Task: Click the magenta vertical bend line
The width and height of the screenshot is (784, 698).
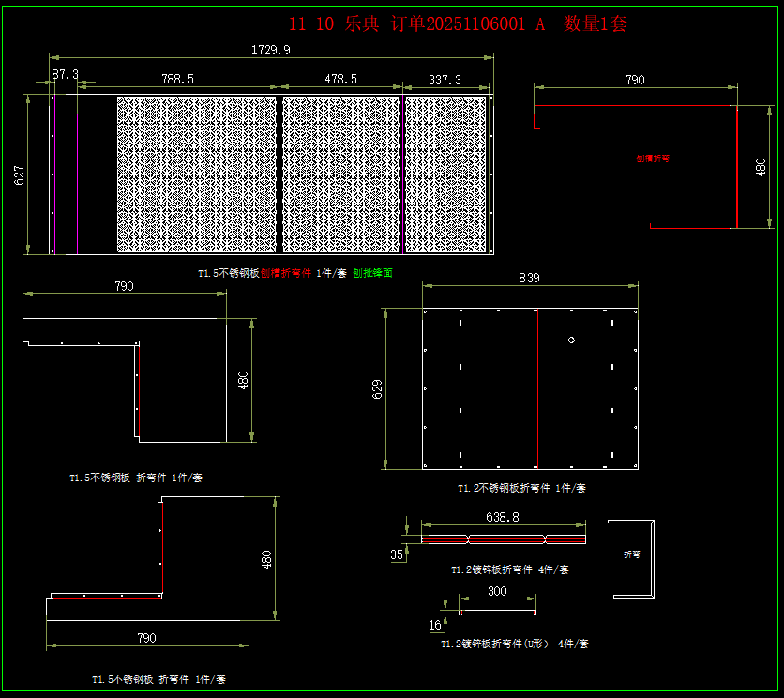Action: click(54, 174)
